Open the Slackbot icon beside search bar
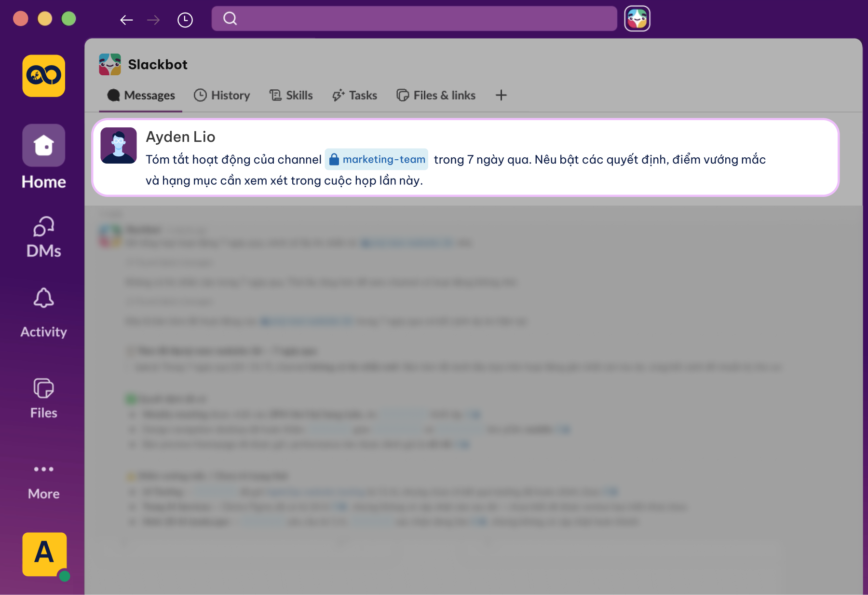Viewport: 868px width, 595px height. point(637,19)
